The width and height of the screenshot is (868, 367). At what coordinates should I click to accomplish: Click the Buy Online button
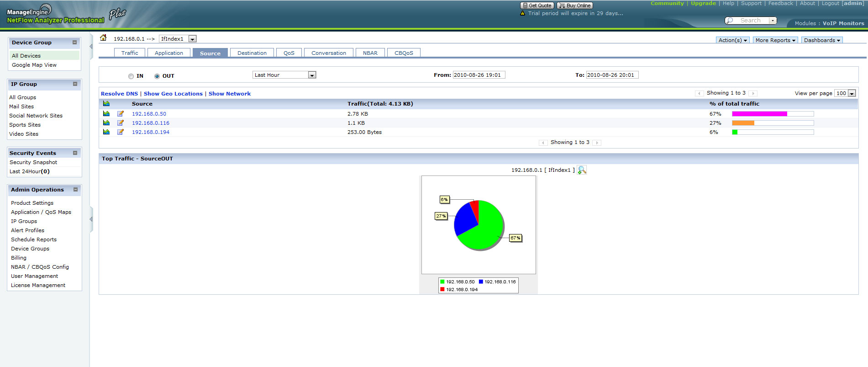coord(575,5)
